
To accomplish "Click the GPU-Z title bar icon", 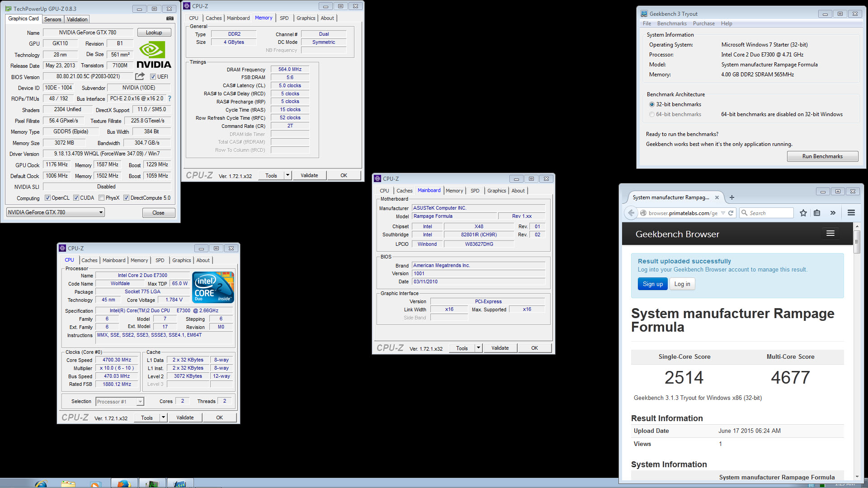I will tap(9, 9).
